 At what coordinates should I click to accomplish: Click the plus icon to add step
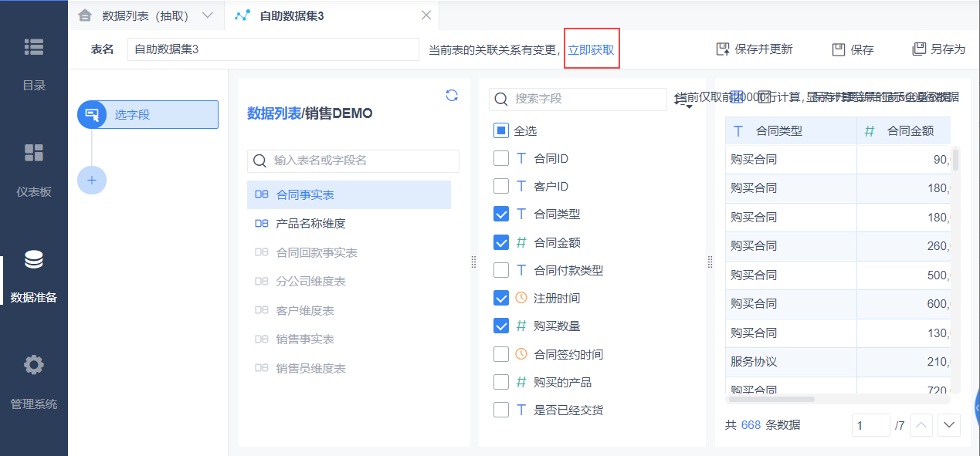(92, 180)
